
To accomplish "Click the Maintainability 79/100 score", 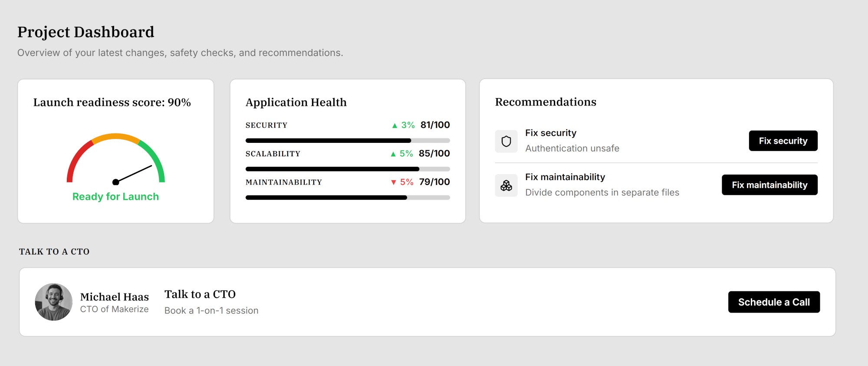I will pyautogui.click(x=434, y=182).
